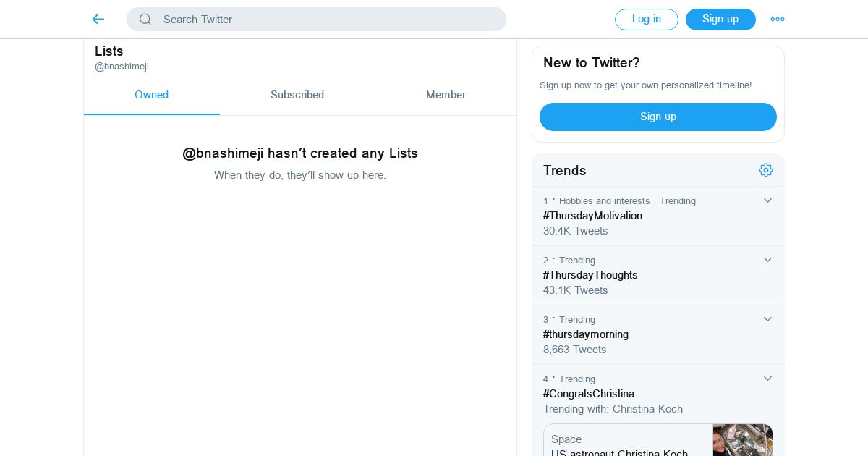
Task: Expand options for #ThursdayMotivation trend
Action: [767, 200]
